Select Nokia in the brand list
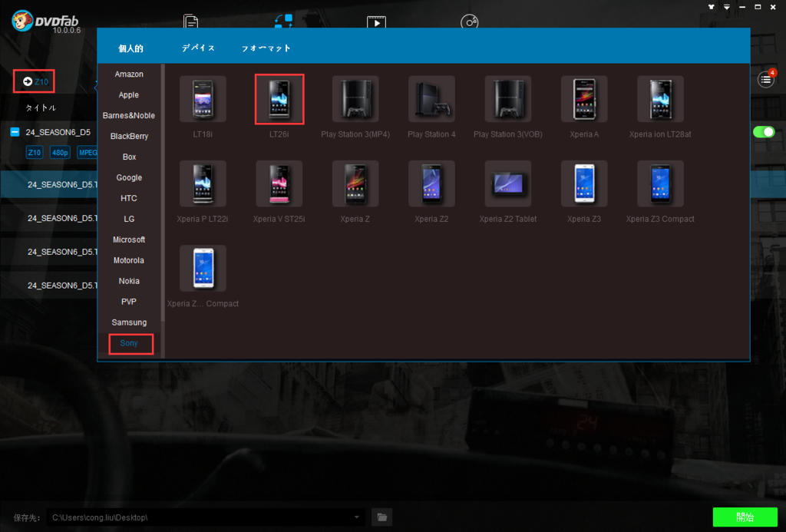 [x=129, y=281]
